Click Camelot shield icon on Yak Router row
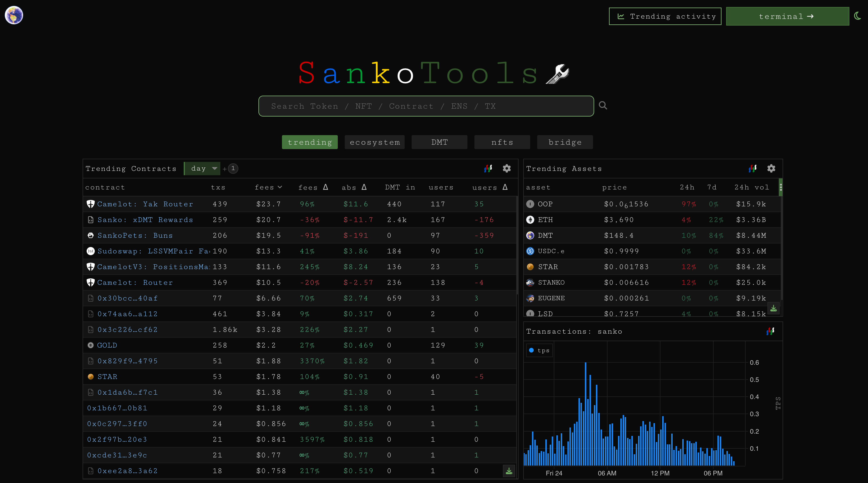This screenshot has height=483, width=868. tap(90, 204)
